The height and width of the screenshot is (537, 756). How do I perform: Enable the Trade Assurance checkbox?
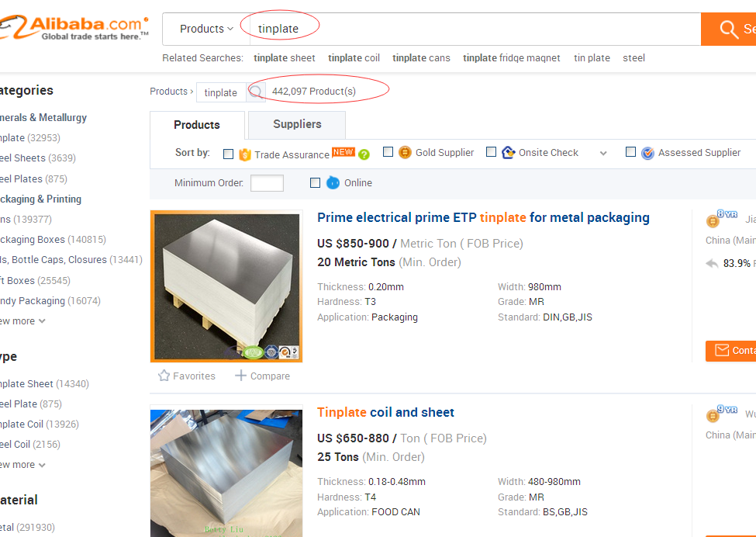pos(229,154)
